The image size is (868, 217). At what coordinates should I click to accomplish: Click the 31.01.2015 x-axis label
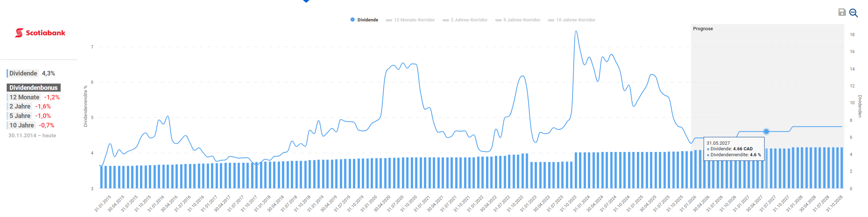point(102,204)
